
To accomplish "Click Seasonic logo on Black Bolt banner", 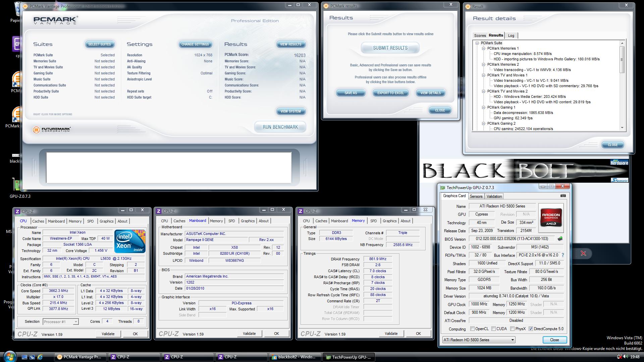I will [619, 180].
